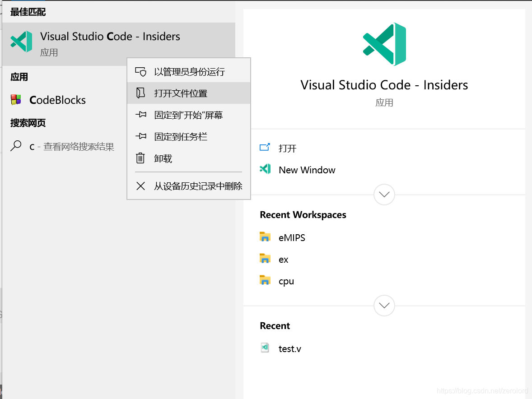Click the trash icon for 卸载
The image size is (532, 399).
pyautogui.click(x=140, y=158)
